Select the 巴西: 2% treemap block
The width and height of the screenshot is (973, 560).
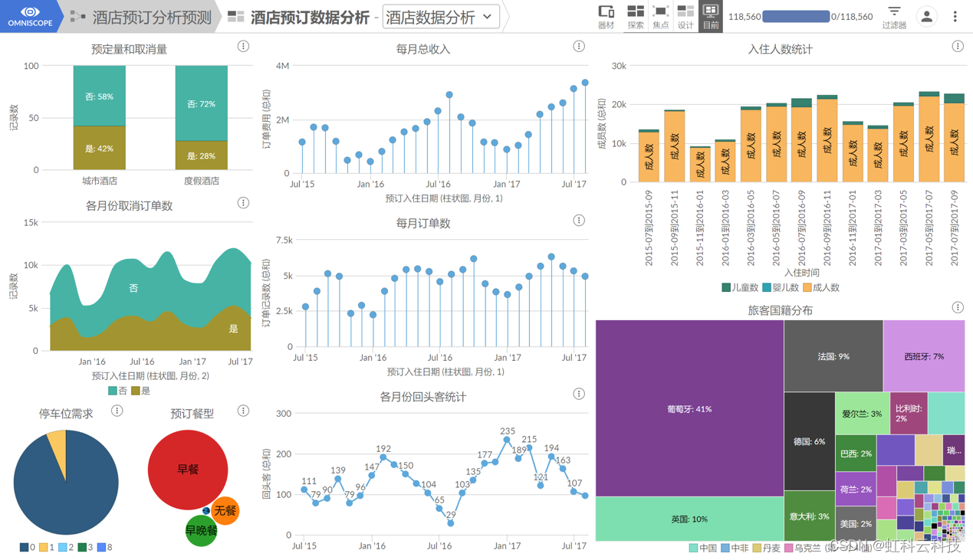click(856, 454)
